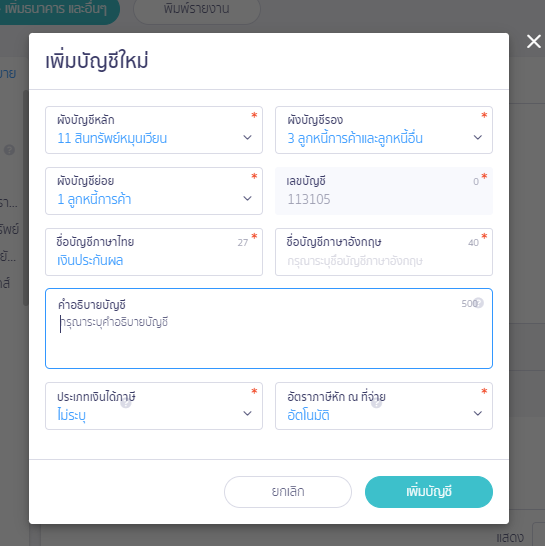Open the ผังบัญชีย่อย dropdown arrow
This screenshot has width=545, height=546.
[x=247, y=198]
